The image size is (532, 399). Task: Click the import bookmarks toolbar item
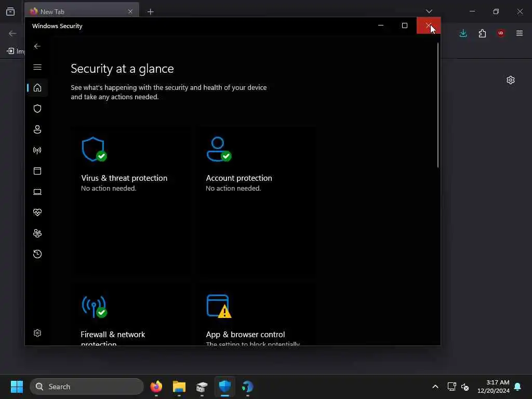16,51
